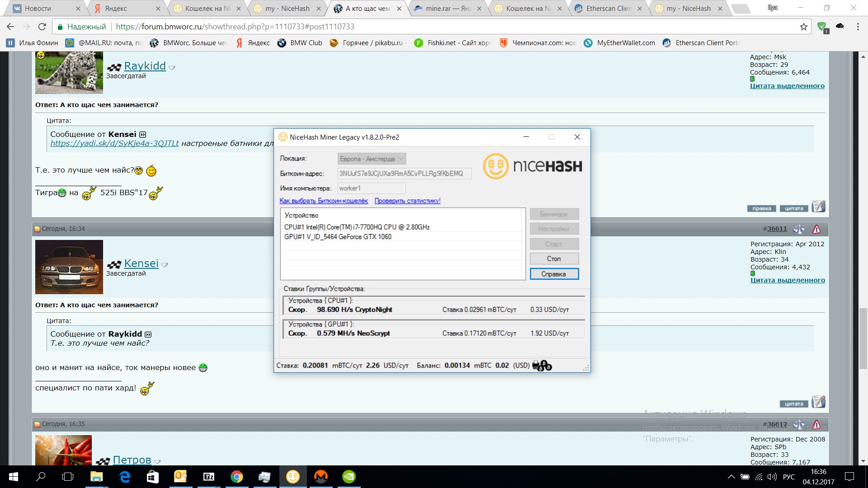
Task: Click the Старт button in NiceHash
Action: point(554,244)
